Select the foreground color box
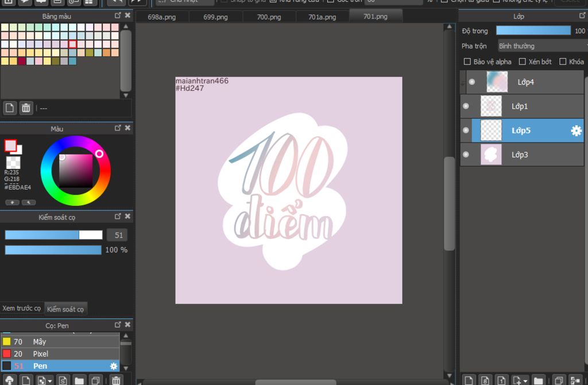588x385 pixels. (10, 145)
